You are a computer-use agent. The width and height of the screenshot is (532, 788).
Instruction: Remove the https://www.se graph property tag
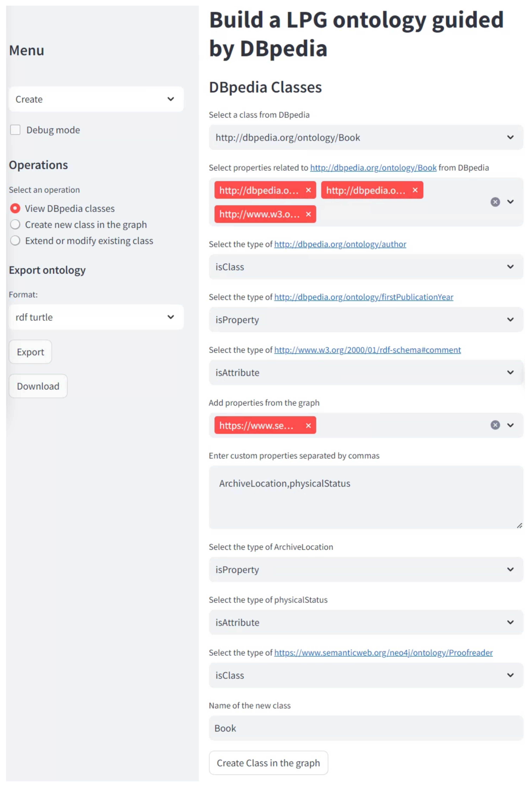(x=308, y=426)
